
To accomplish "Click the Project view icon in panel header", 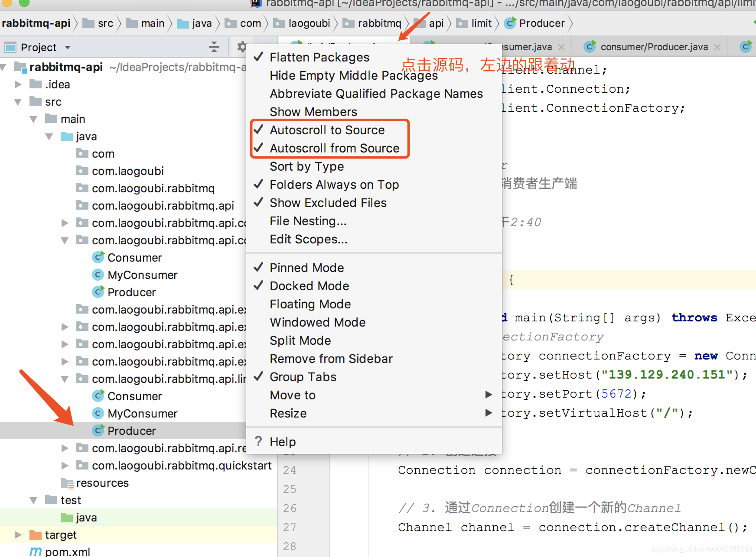I will [10, 47].
